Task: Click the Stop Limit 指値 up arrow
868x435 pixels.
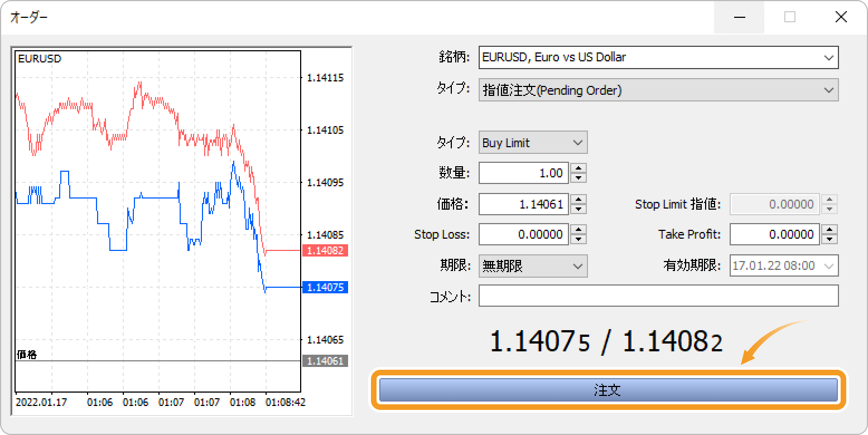Action: click(830, 199)
